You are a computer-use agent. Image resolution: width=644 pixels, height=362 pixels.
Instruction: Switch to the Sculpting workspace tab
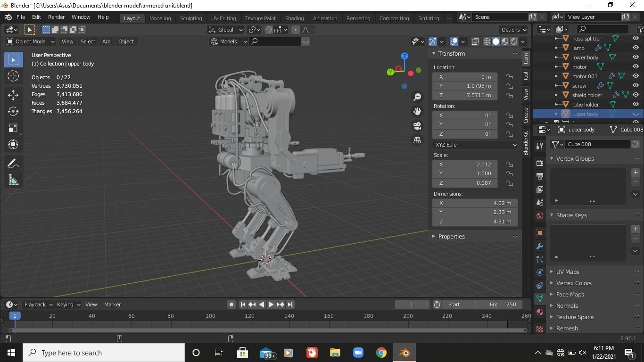pyautogui.click(x=191, y=18)
